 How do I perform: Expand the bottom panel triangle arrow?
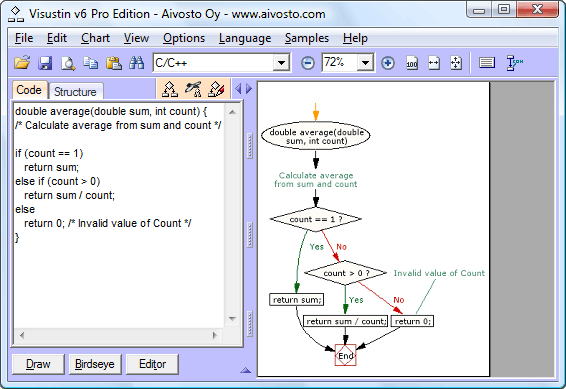[x=245, y=370]
